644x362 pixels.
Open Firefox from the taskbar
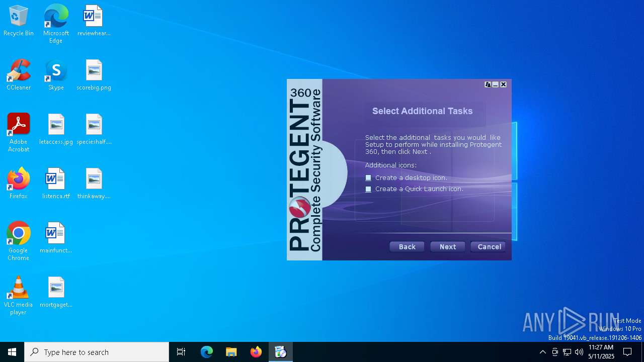tap(256, 352)
